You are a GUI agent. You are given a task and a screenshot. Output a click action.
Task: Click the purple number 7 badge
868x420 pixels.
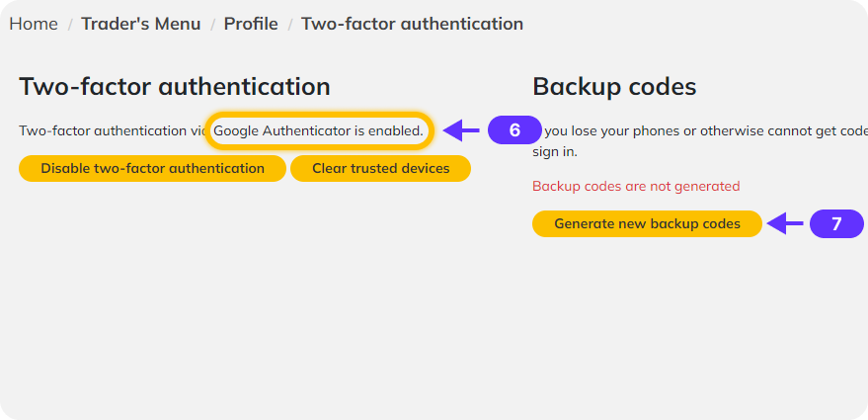tap(835, 223)
